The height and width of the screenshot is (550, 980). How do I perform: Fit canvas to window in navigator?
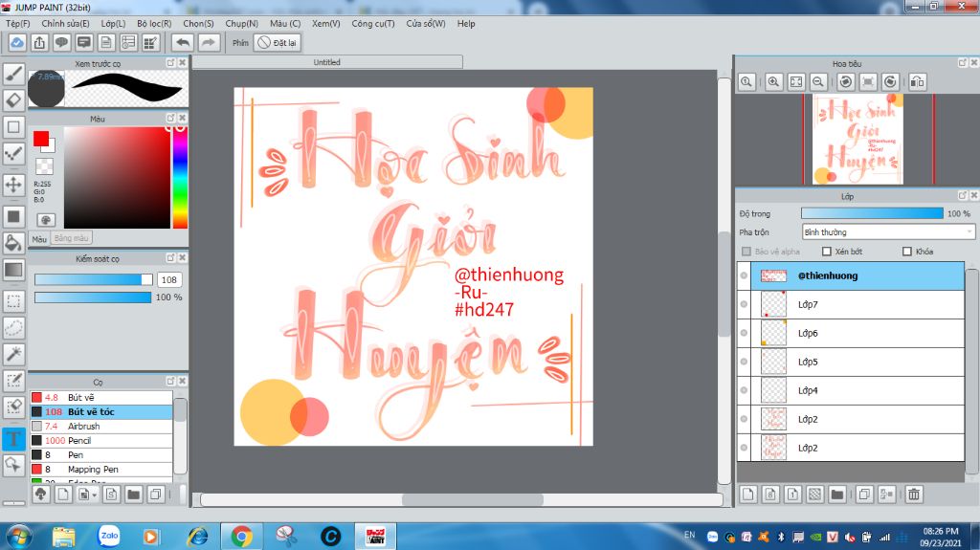coord(796,82)
